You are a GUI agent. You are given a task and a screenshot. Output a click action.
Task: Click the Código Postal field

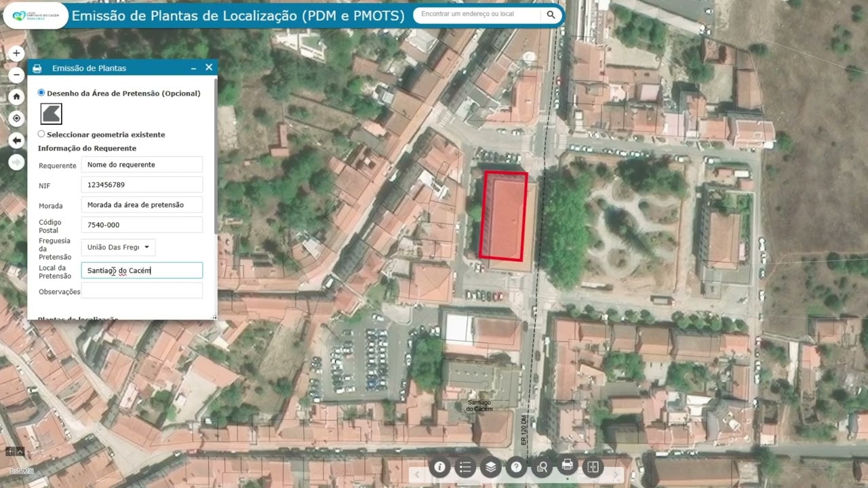coord(142,225)
